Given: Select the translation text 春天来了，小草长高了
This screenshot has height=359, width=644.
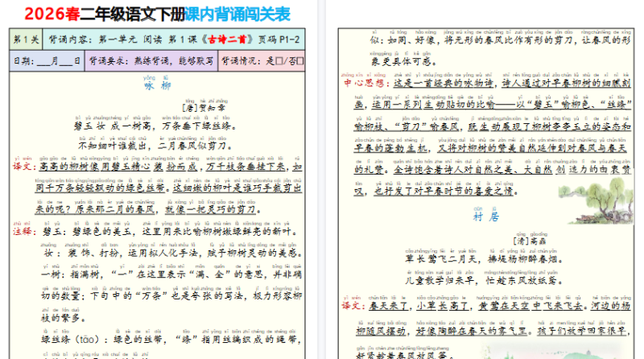Looking at the screenshot, I should pyautogui.click(x=419, y=306).
